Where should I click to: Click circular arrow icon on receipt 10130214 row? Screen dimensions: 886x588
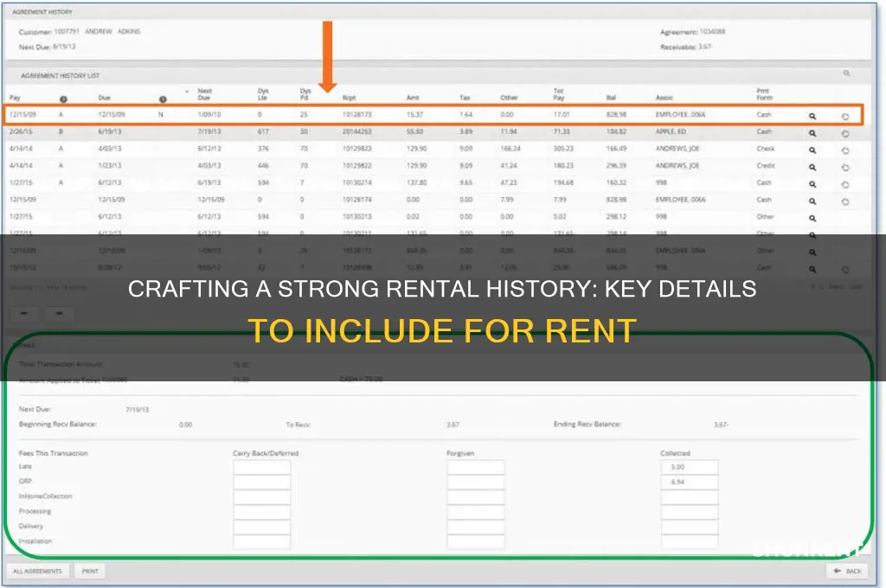point(845,184)
